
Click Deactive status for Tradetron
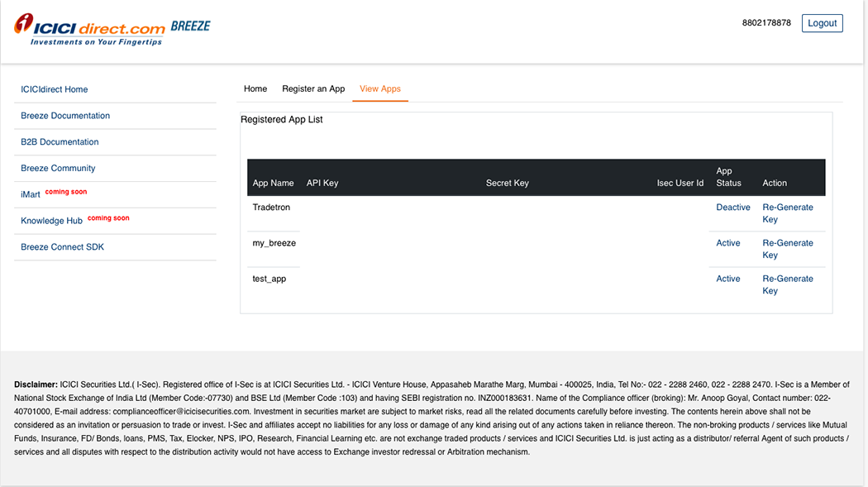point(733,208)
